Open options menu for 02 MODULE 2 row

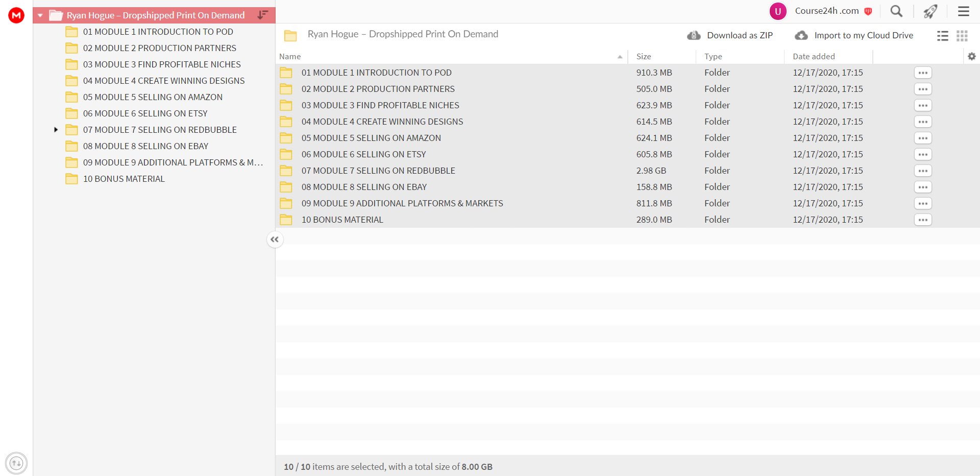(923, 89)
